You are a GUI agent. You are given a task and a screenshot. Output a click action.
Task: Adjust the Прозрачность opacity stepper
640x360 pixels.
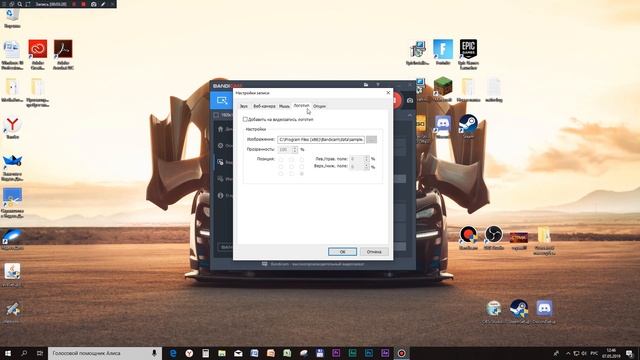[295, 150]
